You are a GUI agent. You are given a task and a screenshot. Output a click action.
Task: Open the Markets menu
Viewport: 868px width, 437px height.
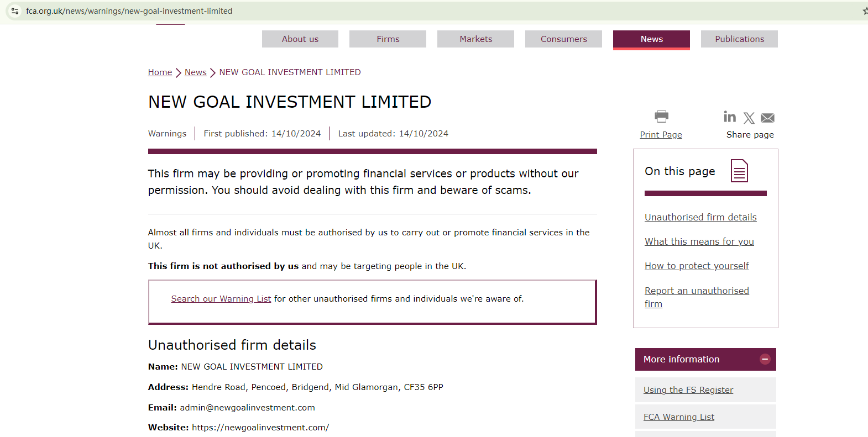pyautogui.click(x=475, y=39)
